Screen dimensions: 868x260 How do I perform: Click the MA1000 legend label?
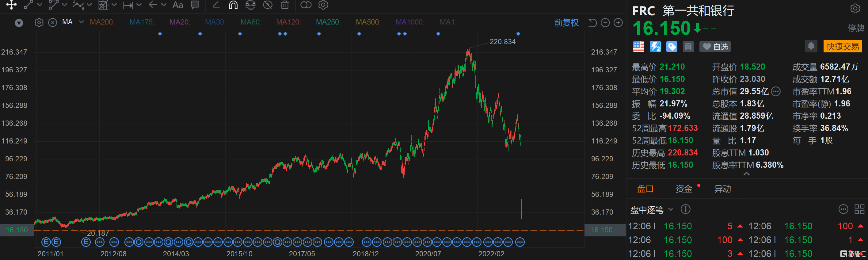pyautogui.click(x=410, y=22)
